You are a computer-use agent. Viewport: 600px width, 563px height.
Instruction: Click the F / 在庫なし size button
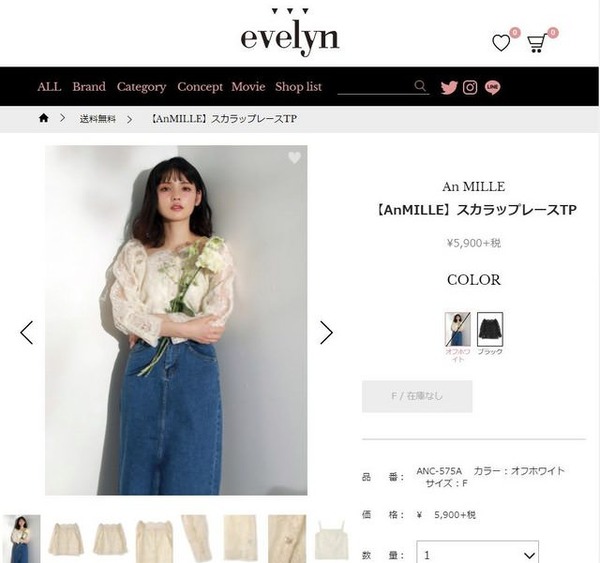417,396
